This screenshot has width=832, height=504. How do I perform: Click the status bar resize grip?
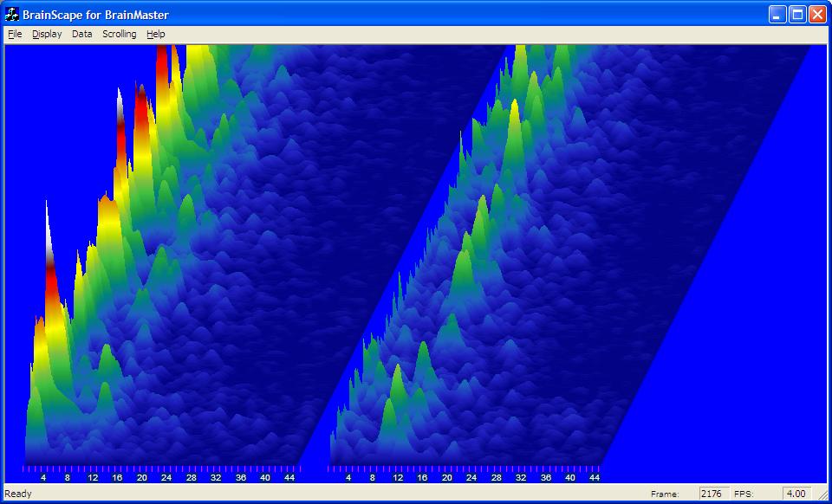coord(822,495)
